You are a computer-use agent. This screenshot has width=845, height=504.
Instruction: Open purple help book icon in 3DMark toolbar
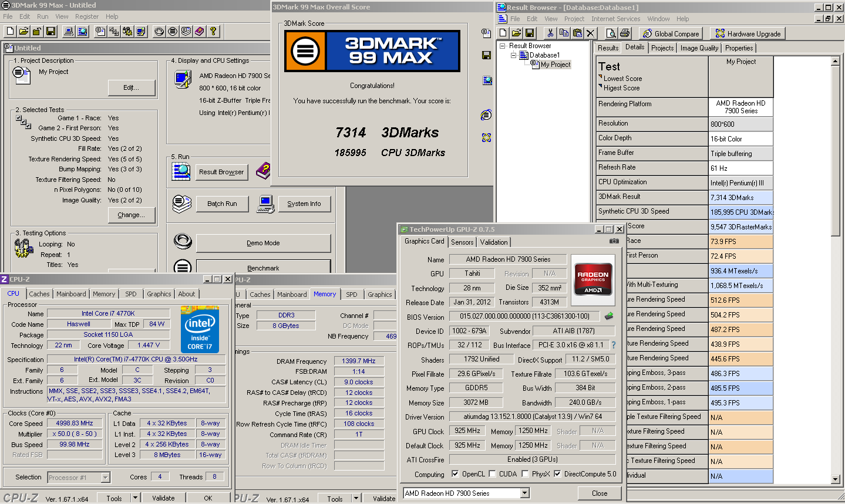200,32
